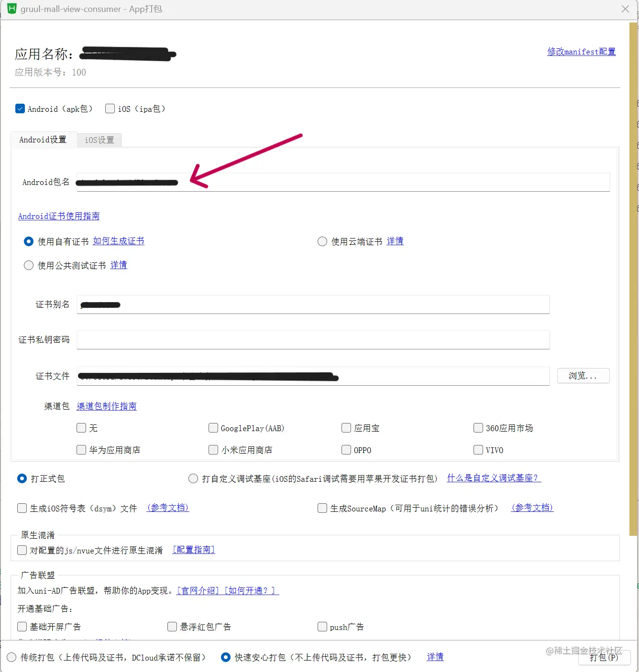Check the 360应用市场 channel package

(478, 428)
